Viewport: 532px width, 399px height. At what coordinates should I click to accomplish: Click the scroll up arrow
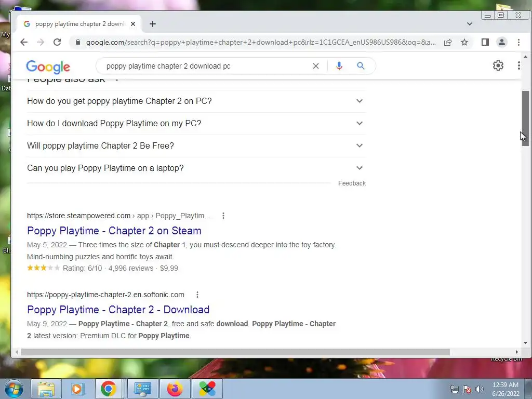526,57
